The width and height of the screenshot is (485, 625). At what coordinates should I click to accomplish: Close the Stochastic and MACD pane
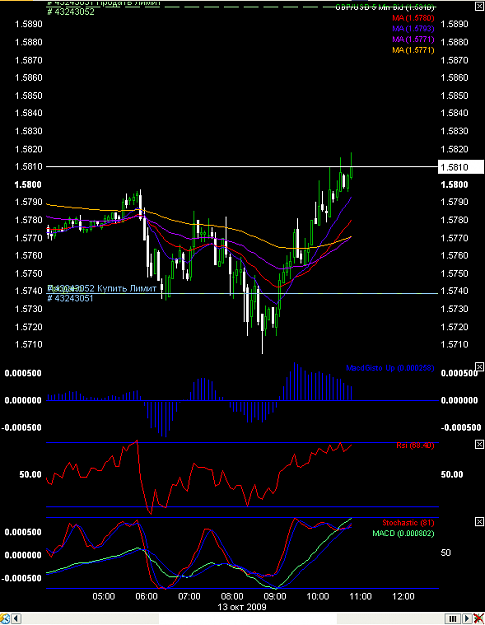(x=479, y=522)
